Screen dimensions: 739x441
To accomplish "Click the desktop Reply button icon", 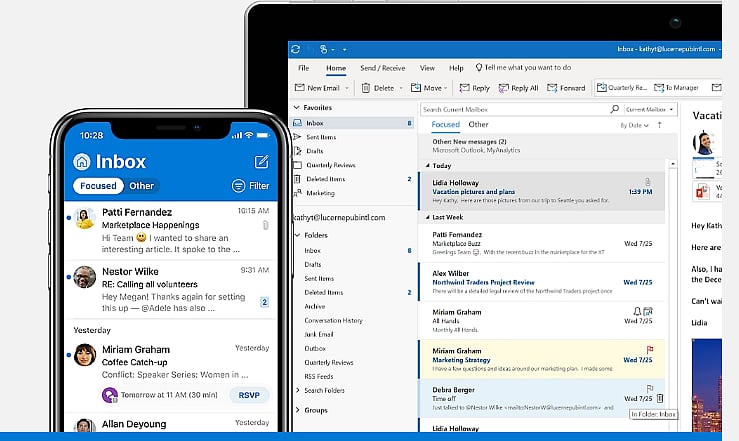I will (463, 88).
